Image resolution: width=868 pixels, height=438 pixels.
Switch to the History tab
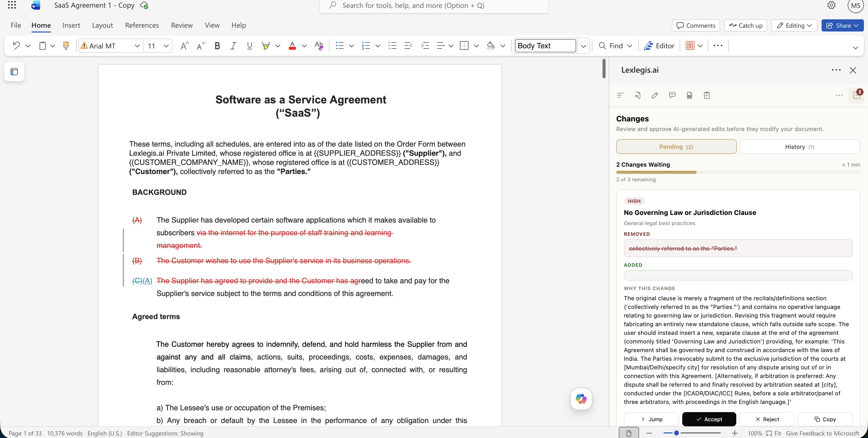coord(799,147)
